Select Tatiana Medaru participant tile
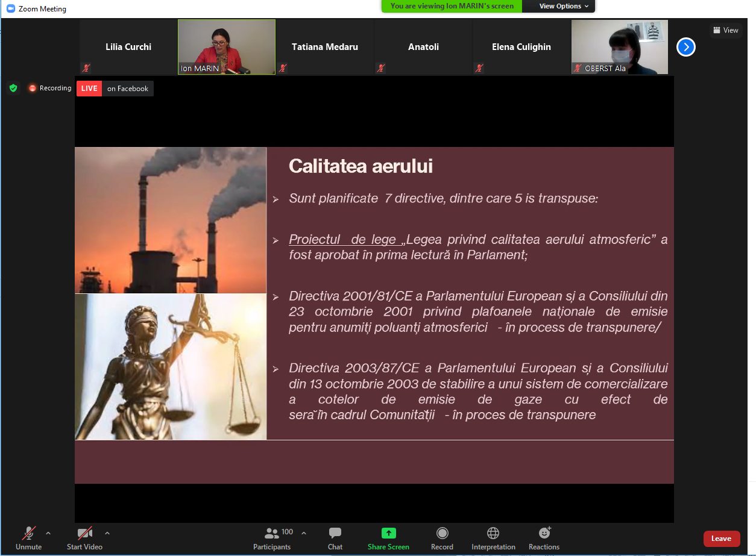 tap(325, 47)
